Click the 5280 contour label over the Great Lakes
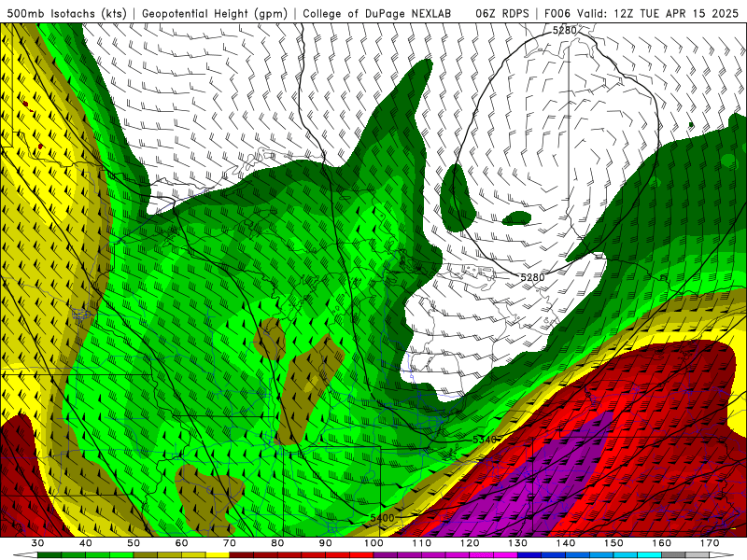Viewport: 747px width, 560px height. (532, 277)
